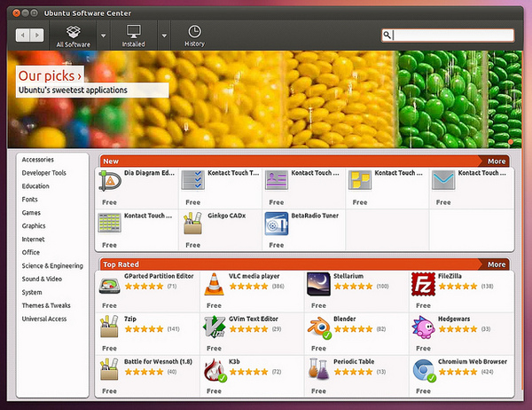Open the 7zip package icon
This screenshot has height=410, width=532.
coord(109,327)
